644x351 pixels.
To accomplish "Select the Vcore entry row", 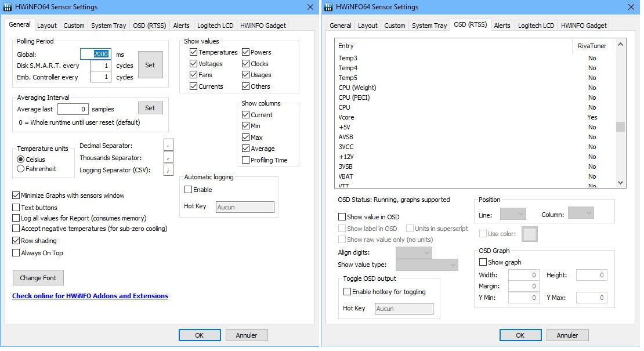I will click(x=475, y=117).
